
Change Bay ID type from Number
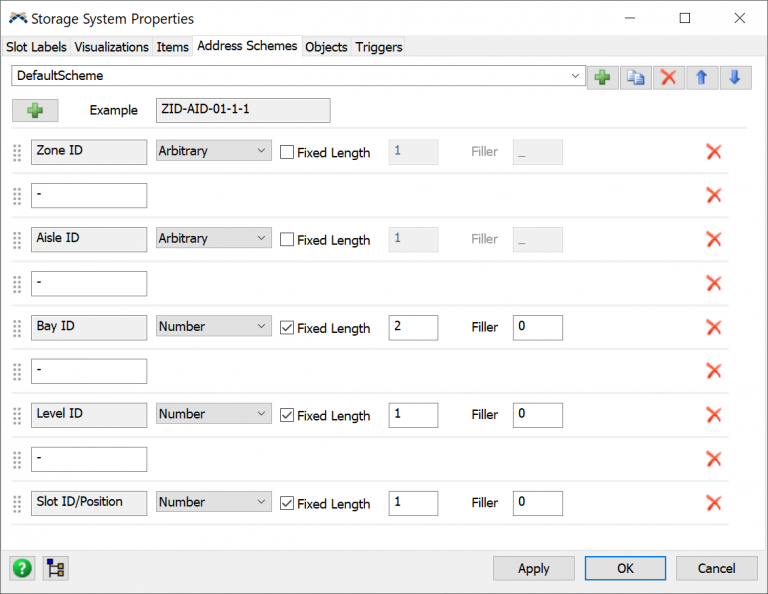213,327
